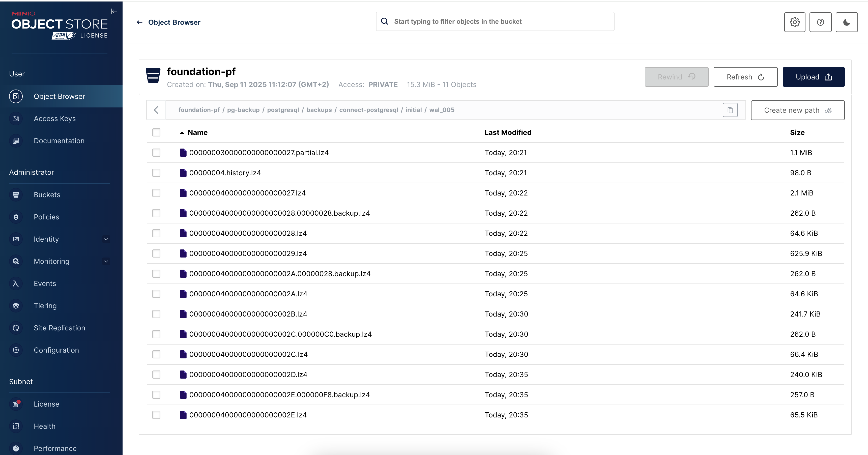Viewport: 868px width, 455px height.
Task: Open the Policies panel
Action: click(46, 217)
